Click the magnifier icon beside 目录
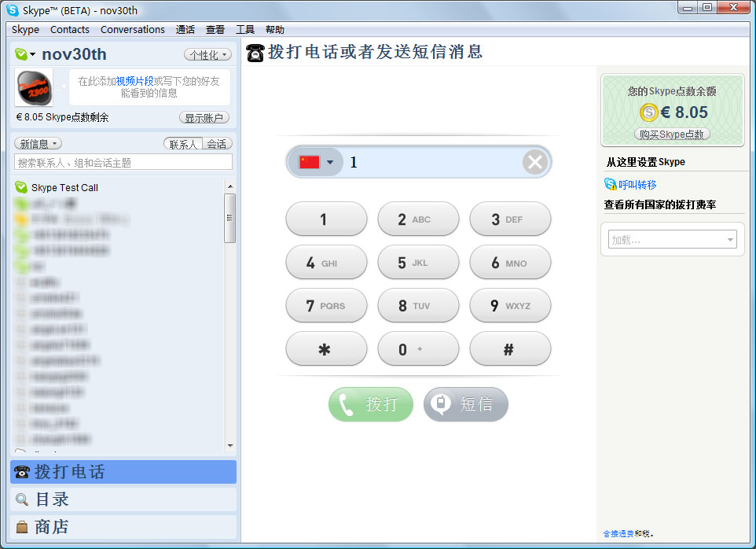The width and height of the screenshot is (756, 549). tap(22, 499)
